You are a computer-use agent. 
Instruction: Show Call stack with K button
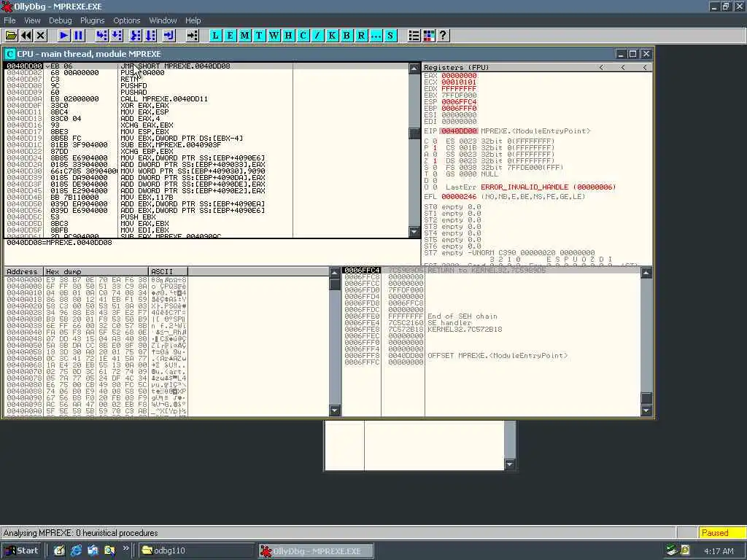click(x=332, y=35)
